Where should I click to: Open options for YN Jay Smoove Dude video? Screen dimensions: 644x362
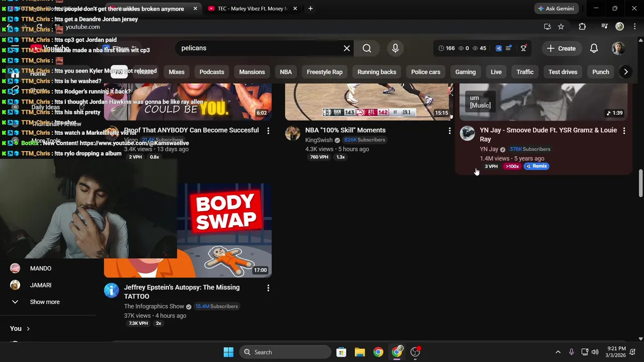(624, 131)
